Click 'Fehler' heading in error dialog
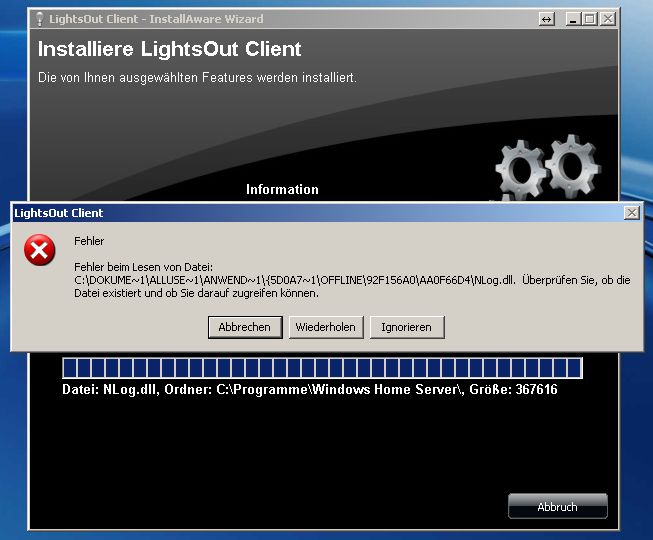 click(89, 241)
